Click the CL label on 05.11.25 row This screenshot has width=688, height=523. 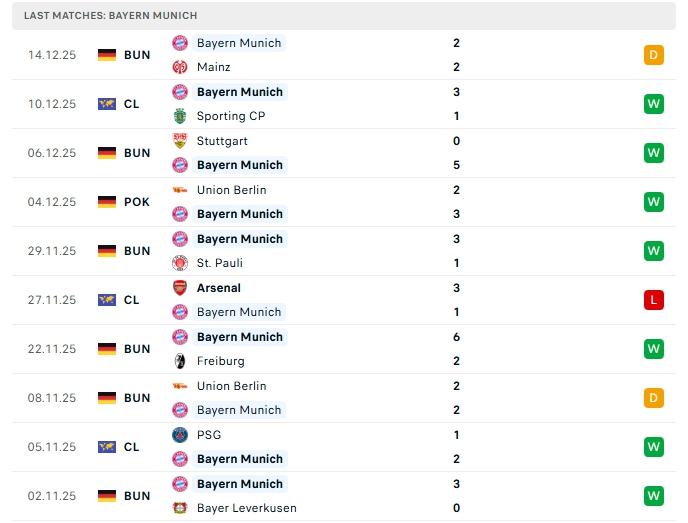(x=132, y=447)
